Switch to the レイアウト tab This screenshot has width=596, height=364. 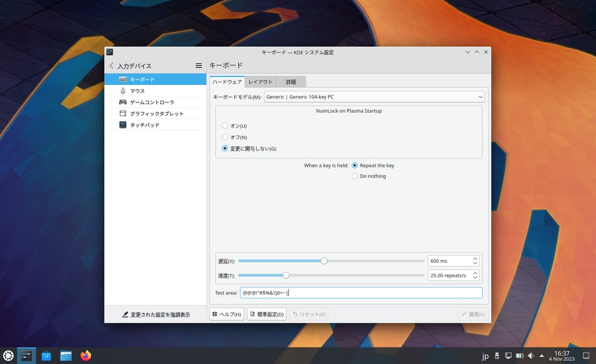click(x=260, y=81)
